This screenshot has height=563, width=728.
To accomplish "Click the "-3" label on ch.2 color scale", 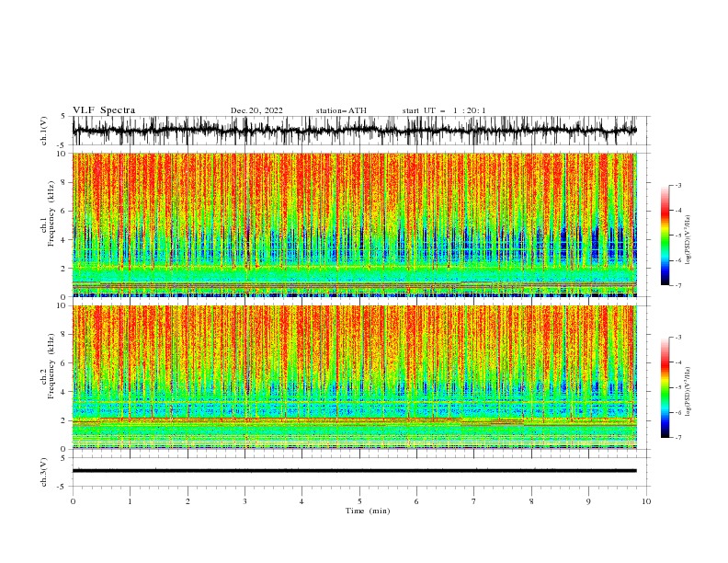I will [678, 338].
